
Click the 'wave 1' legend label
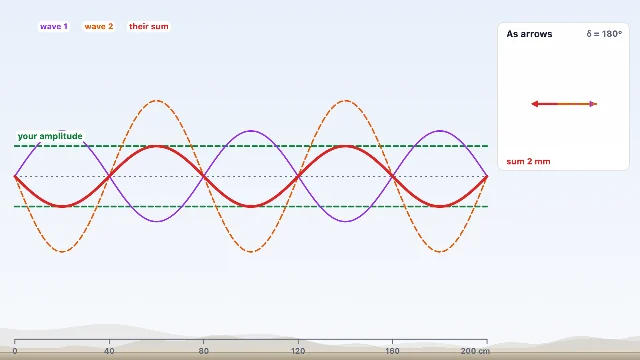point(53,27)
